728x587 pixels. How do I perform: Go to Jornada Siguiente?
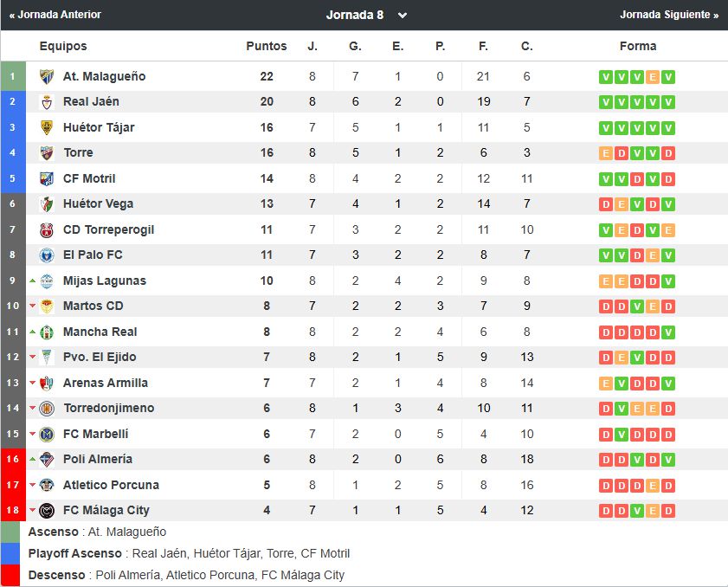click(669, 15)
